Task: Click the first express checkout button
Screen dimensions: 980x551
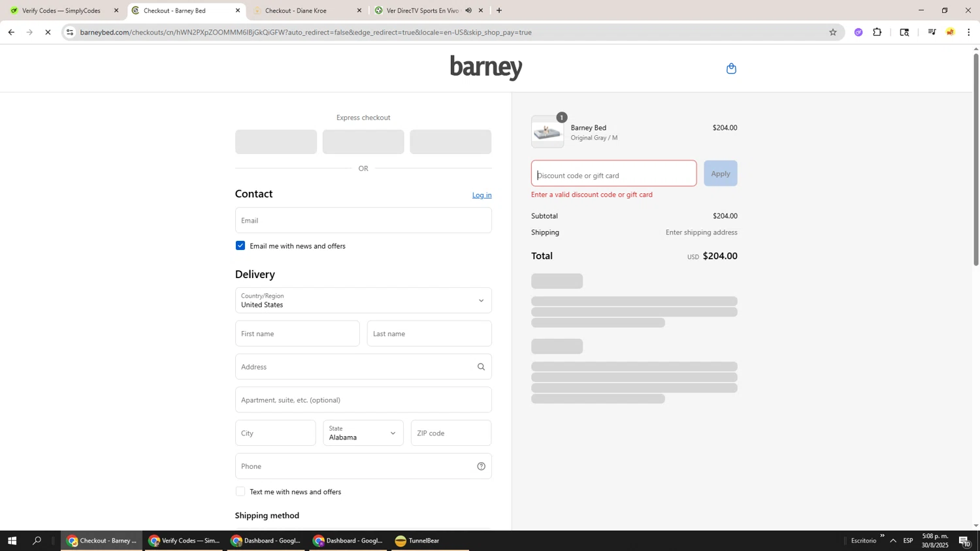Action: point(276,142)
